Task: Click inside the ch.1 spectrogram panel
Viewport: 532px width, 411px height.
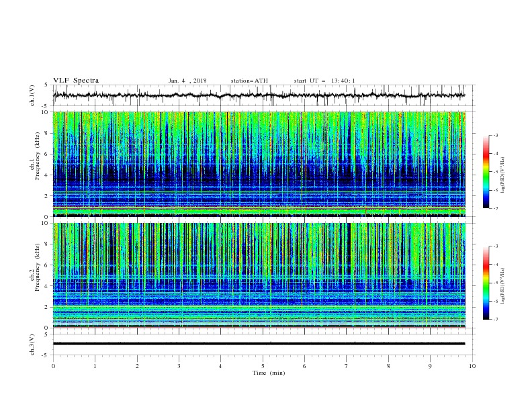Action: 259,164
